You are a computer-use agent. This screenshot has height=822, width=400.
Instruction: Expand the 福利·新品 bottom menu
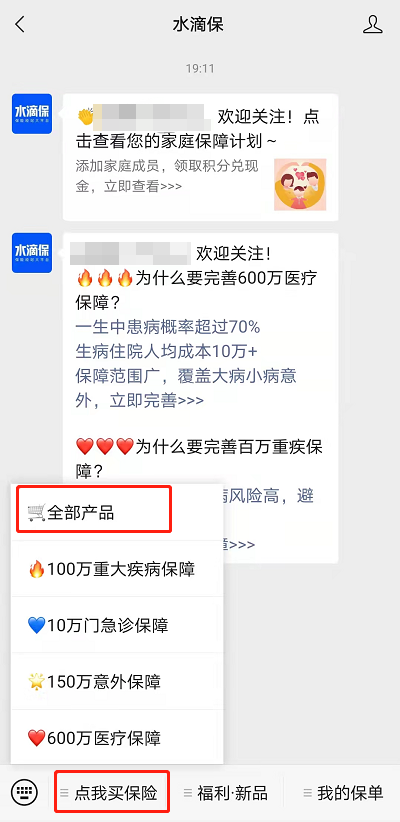coord(225,793)
